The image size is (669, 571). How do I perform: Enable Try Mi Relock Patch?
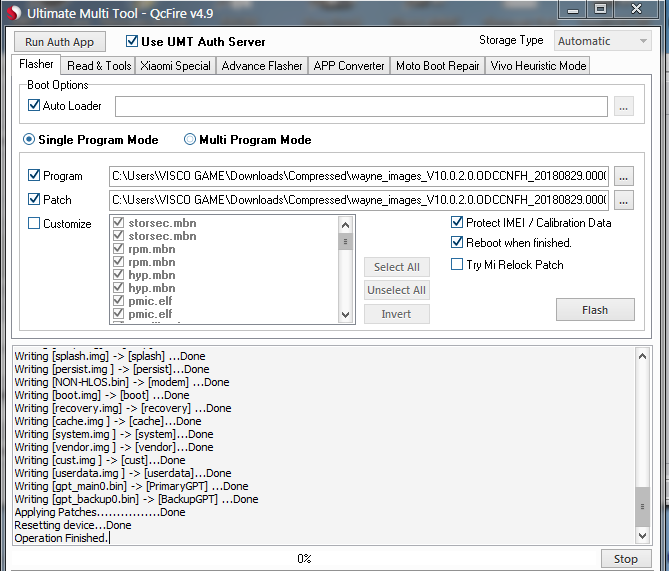pos(457,264)
